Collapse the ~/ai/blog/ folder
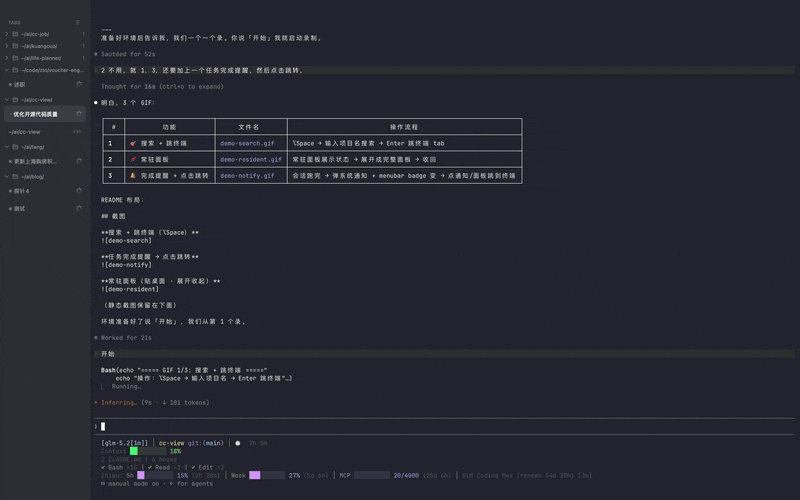The height and width of the screenshot is (500, 800). [7, 177]
